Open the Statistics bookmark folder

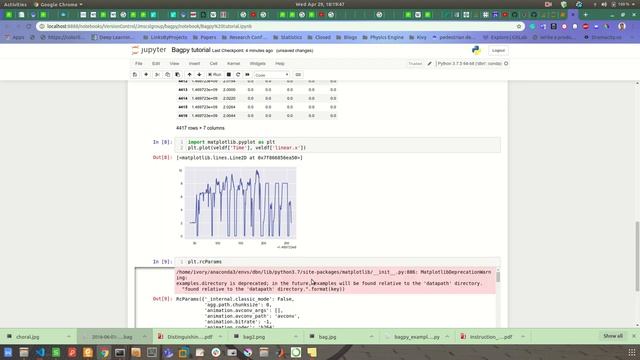288,37
